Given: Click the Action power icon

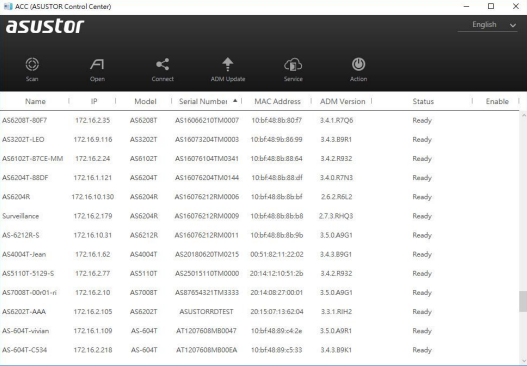Looking at the screenshot, I should 359,64.
